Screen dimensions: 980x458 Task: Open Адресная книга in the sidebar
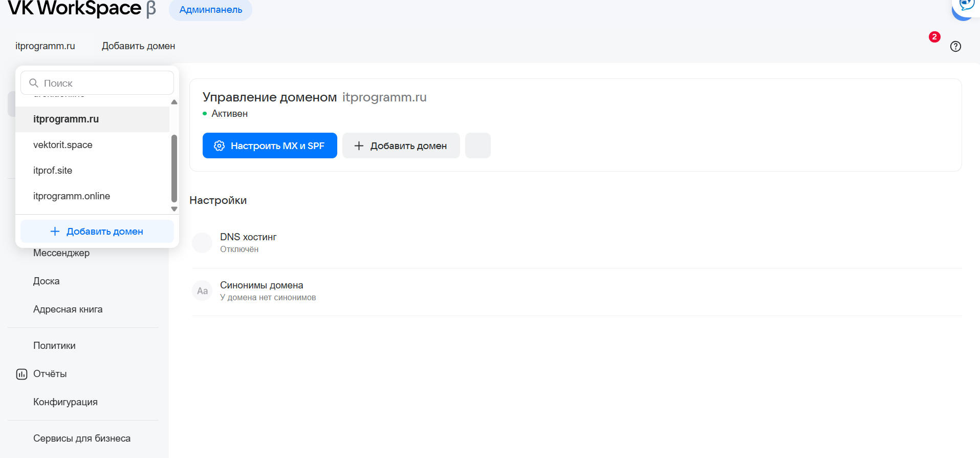[x=68, y=309]
